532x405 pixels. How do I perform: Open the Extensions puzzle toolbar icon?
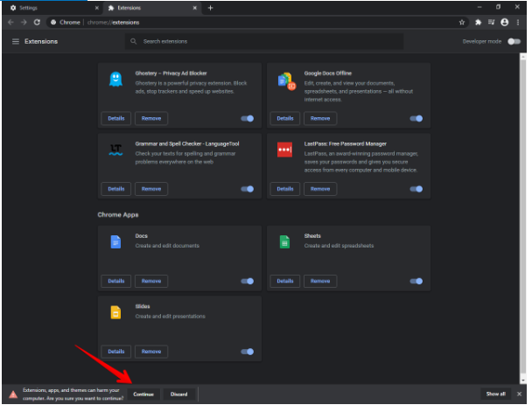(479, 23)
